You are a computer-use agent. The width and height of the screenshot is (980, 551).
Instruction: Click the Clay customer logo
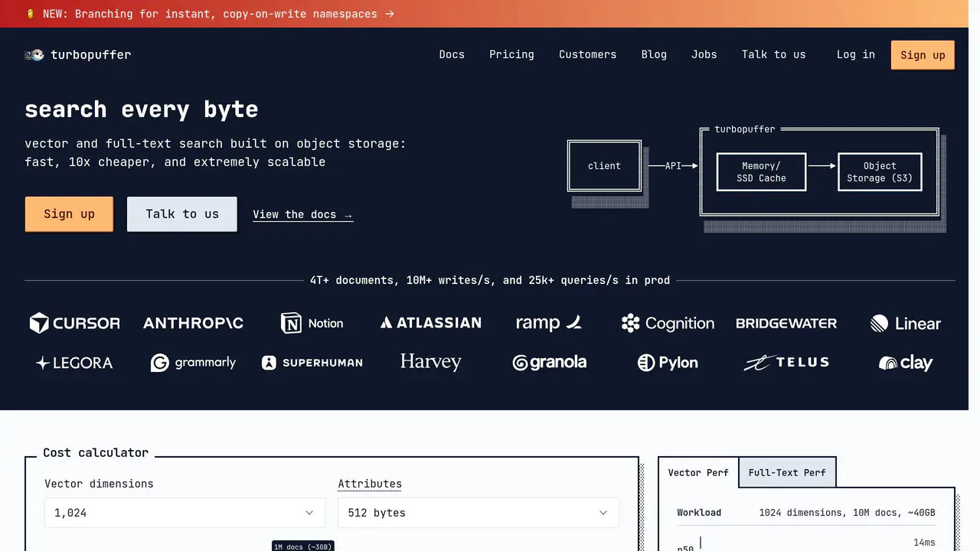click(x=905, y=363)
